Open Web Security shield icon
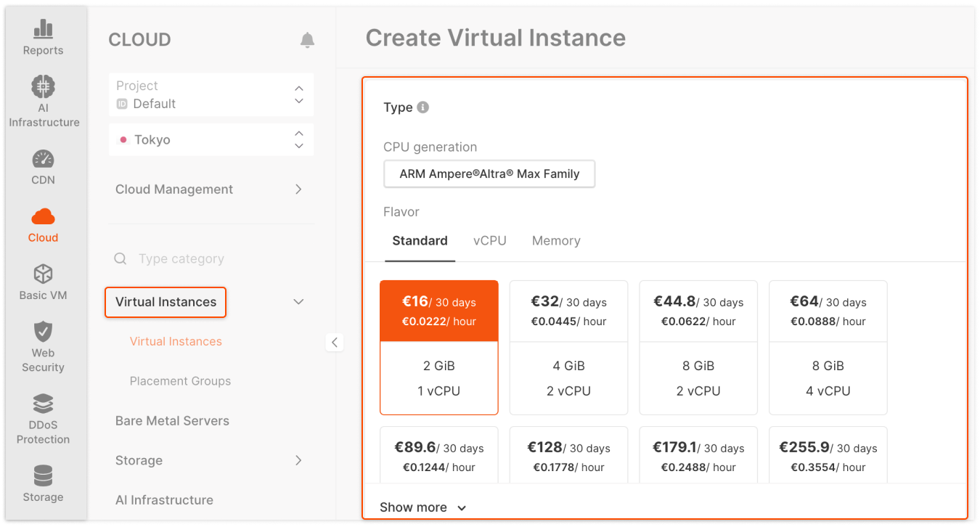This screenshot has height=527, width=980. [43, 332]
